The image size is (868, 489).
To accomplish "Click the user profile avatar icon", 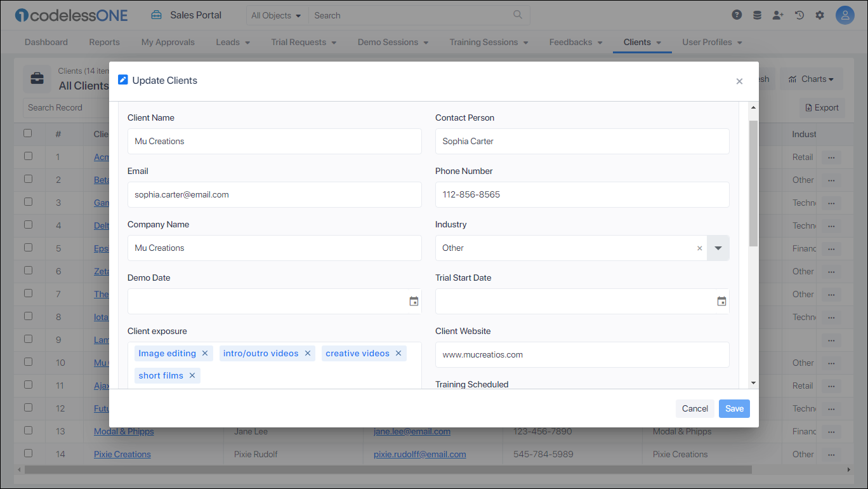I will pyautogui.click(x=845, y=15).
